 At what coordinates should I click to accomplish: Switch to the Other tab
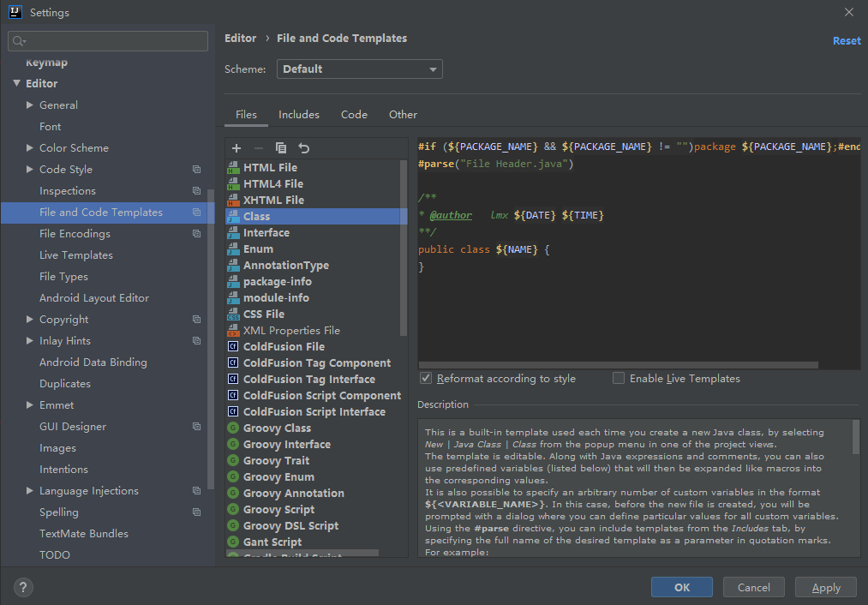403,115
